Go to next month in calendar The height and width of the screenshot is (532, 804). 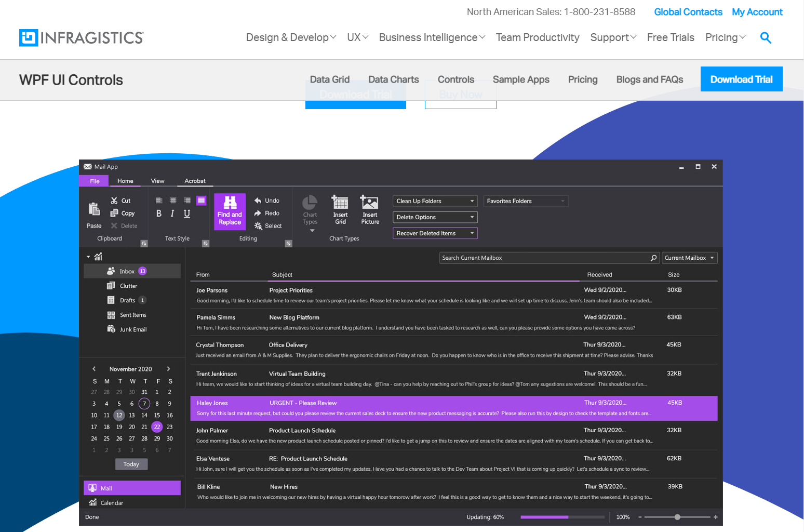coord(168,369)
